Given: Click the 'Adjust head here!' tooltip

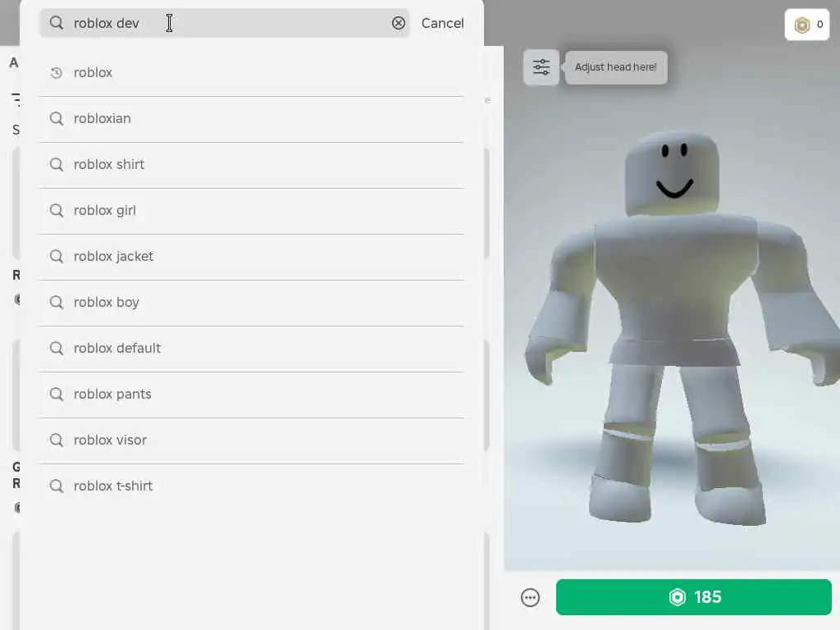Looking at the screenshot, I should click(616, 67).
